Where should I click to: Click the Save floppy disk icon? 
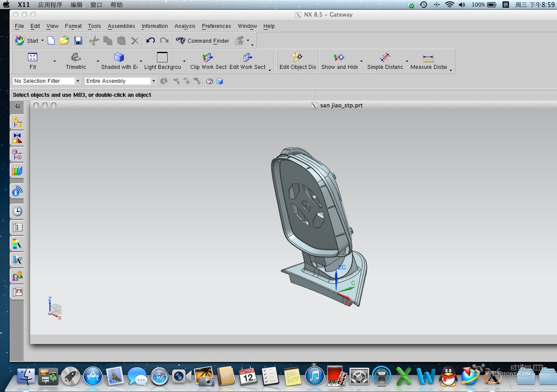pos(78,41)
